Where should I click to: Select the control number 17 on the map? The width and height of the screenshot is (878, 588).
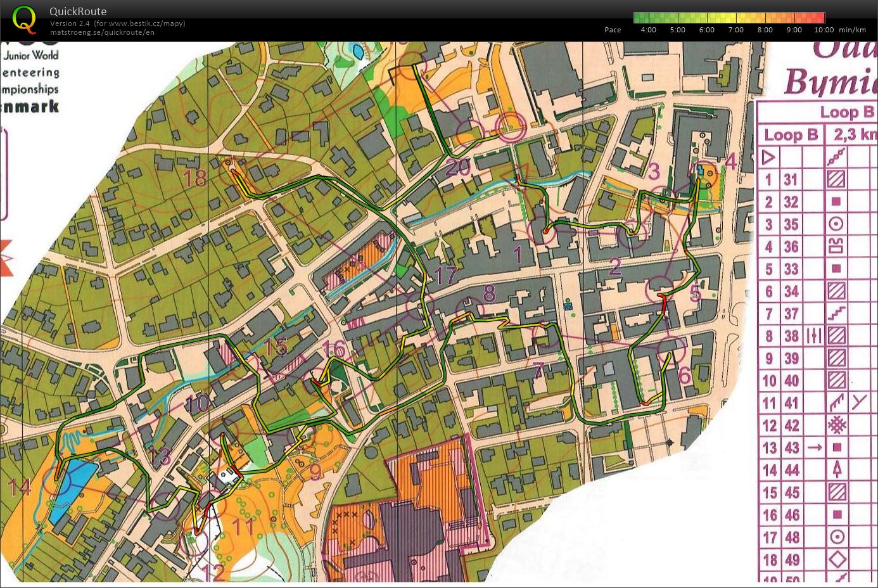click(x=446, y=275)
